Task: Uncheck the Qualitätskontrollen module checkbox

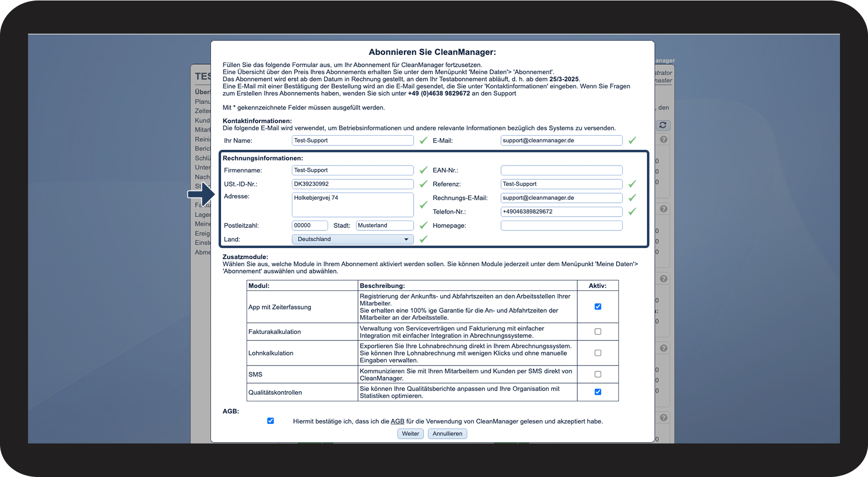Action: (x=598, y=392)
